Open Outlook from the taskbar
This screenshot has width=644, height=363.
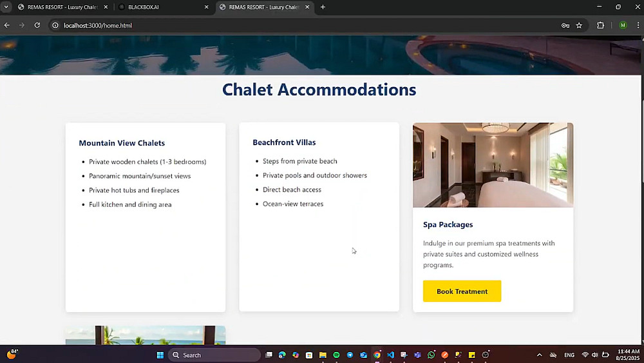pos(363,355)
